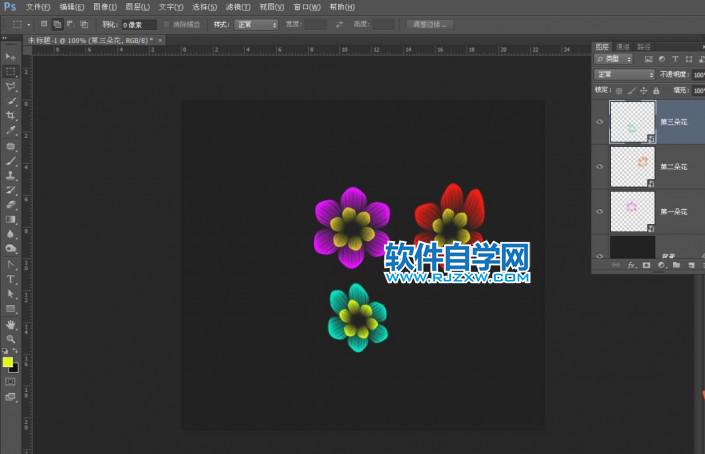
Task: Click the yellow foreground color swatch
Action: coord(7,362)
